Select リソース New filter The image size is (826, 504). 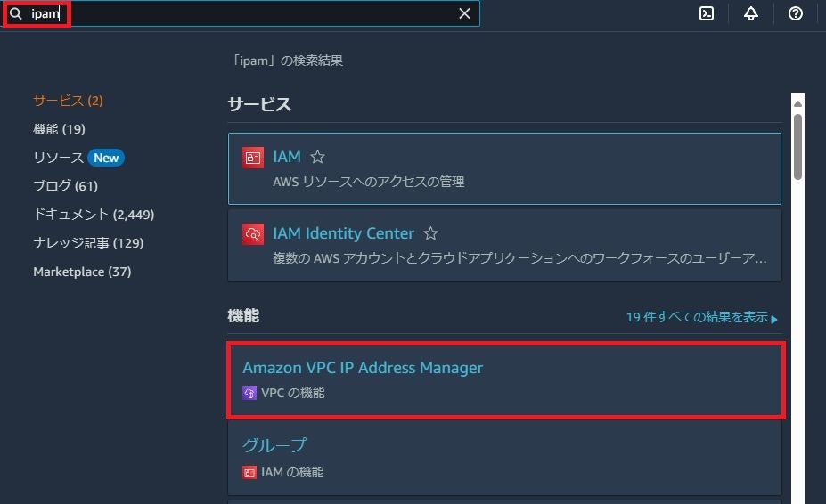78,158
